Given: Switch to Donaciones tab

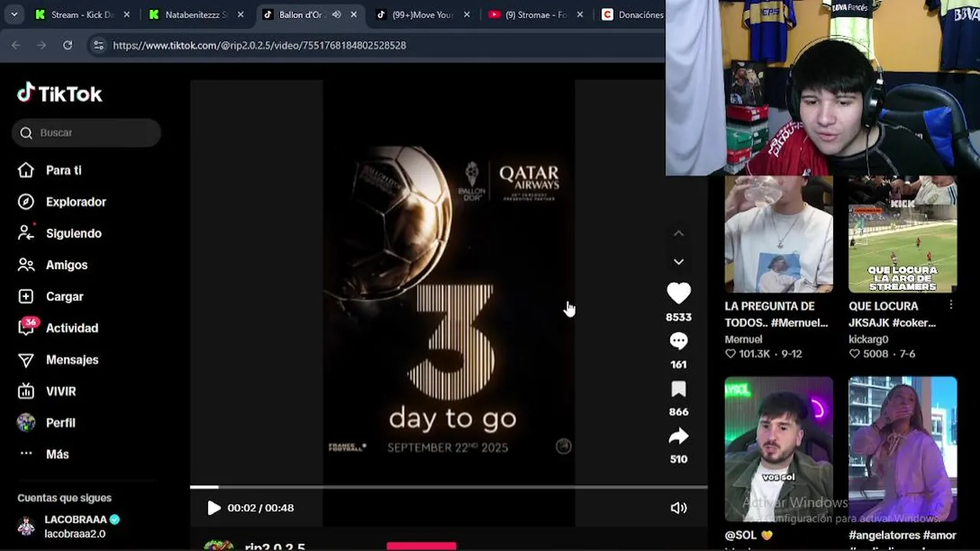Looking at the screenshot, I should coord(631,15).
